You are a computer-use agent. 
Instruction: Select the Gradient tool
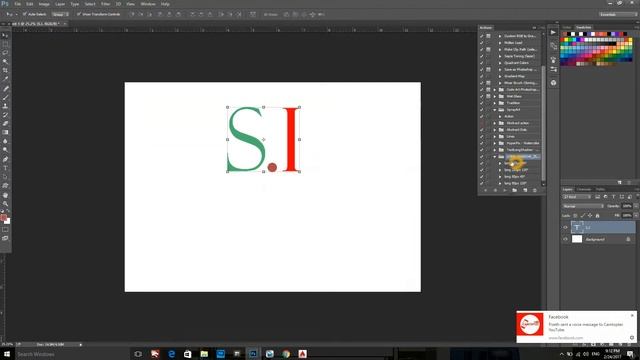(x=5, y=132)
